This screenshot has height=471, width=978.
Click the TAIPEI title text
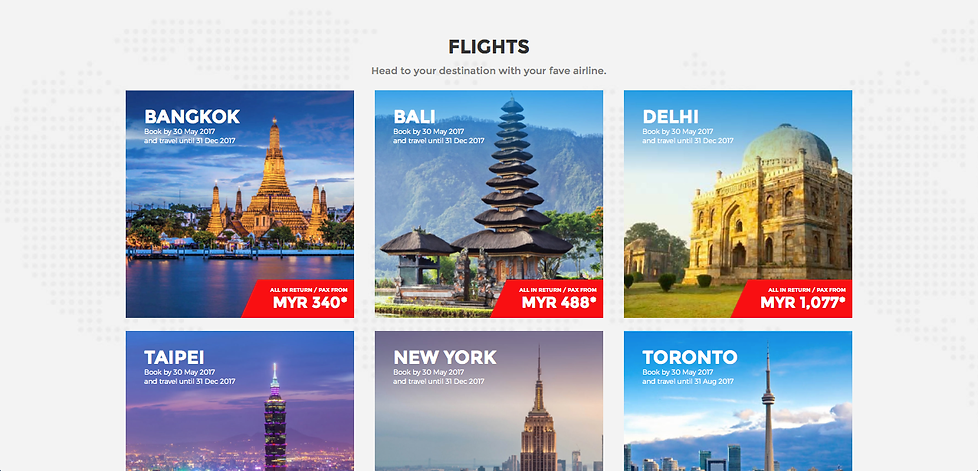pos(174,357)
